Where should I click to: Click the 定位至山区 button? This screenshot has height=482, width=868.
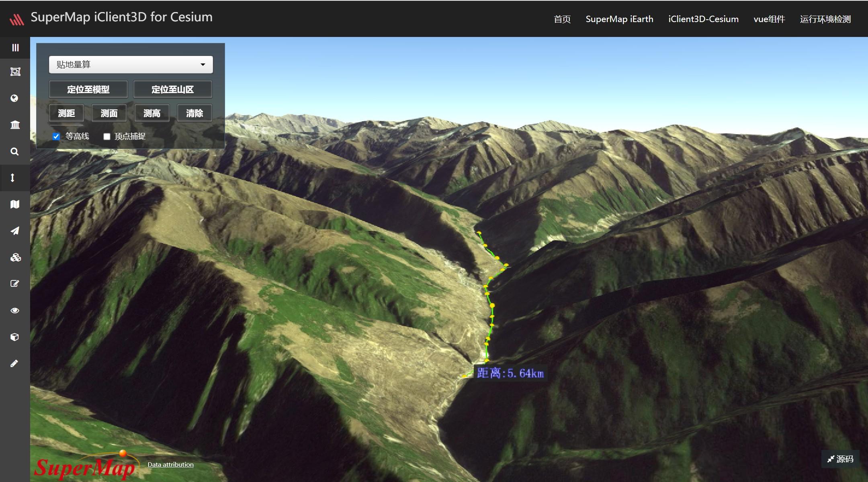coord(173,89)
